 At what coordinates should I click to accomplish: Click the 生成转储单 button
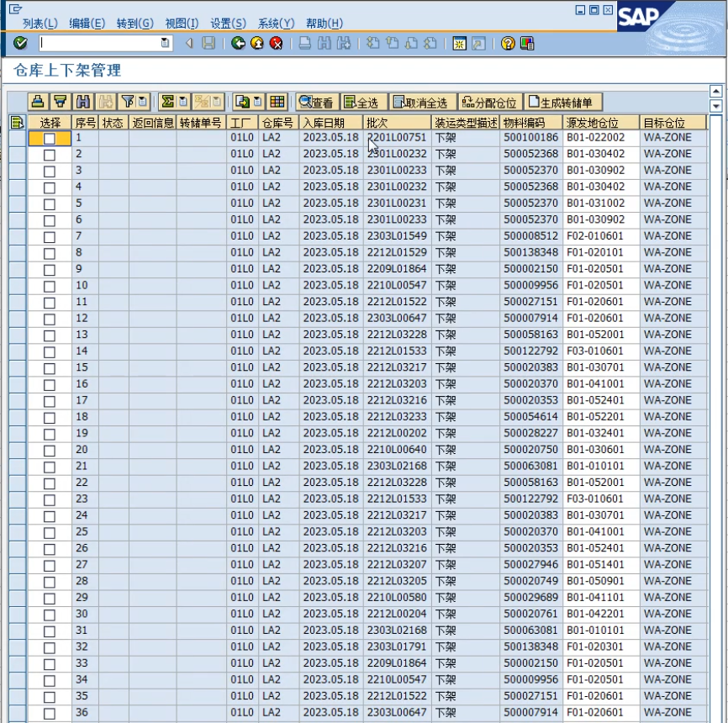click(564, 103)
